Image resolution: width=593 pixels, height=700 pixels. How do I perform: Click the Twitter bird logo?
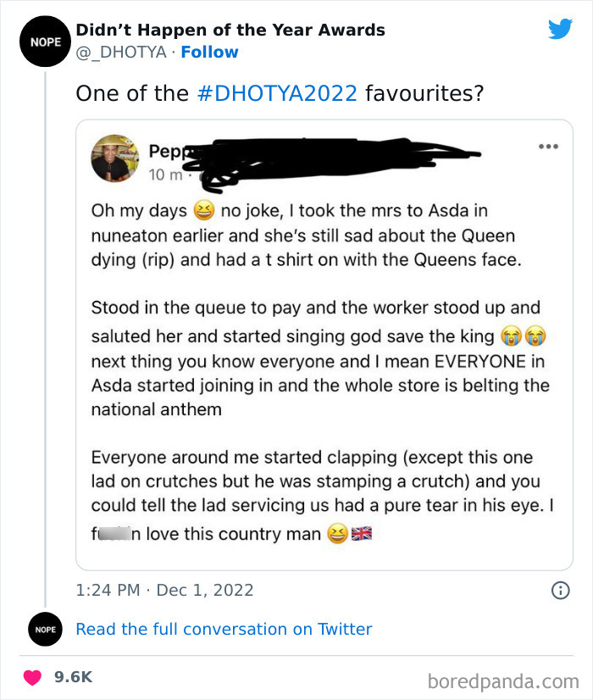[560, 30]
